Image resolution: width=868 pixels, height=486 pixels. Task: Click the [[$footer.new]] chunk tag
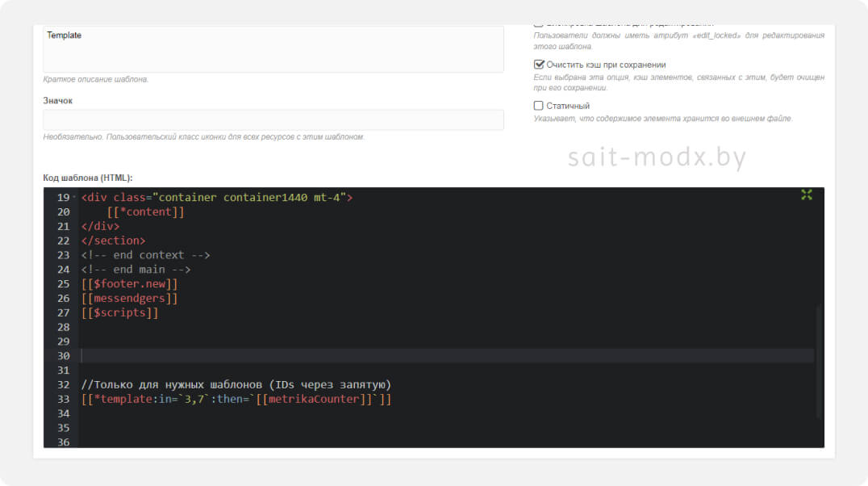pyautogui.click(x=129, y=284)
